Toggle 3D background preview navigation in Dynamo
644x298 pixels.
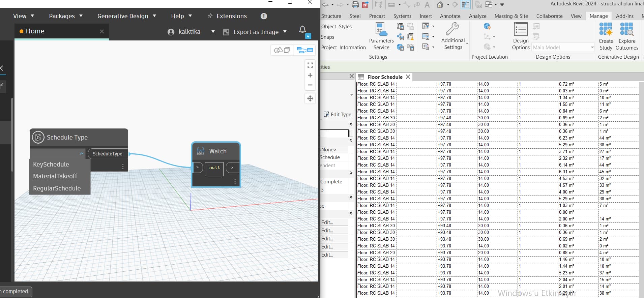click(x=282, y=50)
